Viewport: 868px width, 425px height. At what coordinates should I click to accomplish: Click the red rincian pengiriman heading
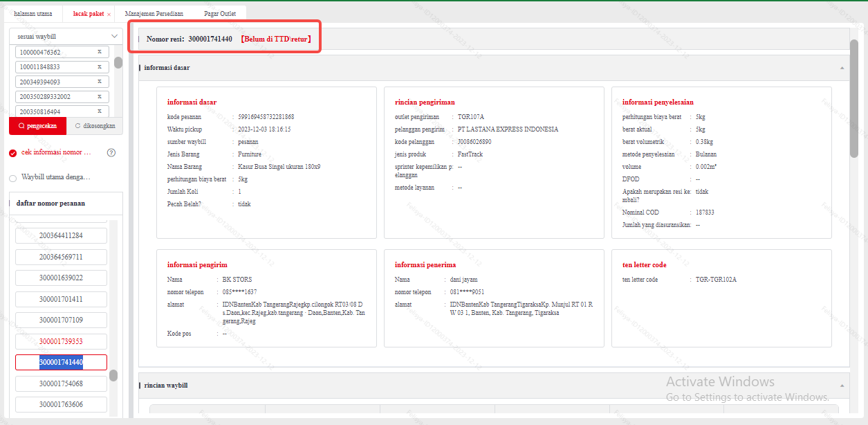click(x=425, y=102)
